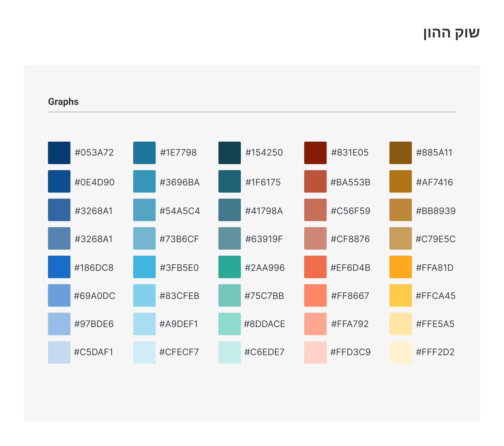Select the #0E4D90 blue swatch

(59, 181)
